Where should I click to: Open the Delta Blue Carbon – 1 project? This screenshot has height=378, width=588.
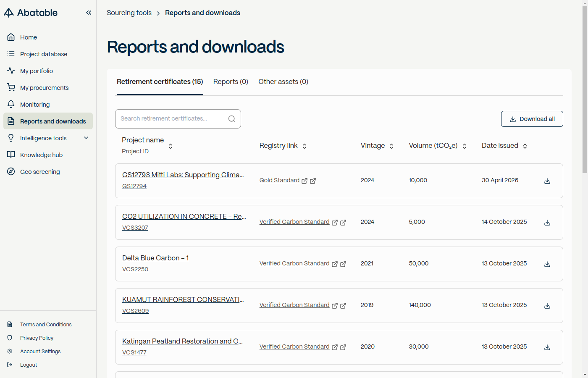pyautogui.click(x=155, y=258)
